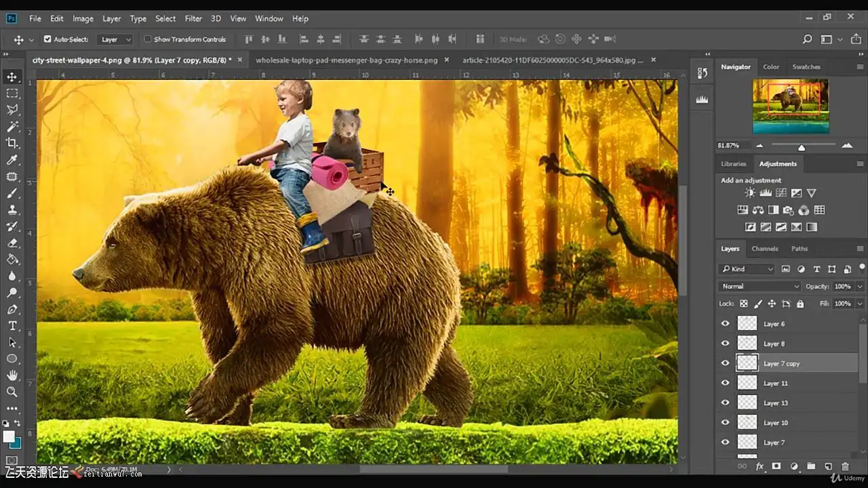
Task: Select the Eraser tool
Action: point(12,243)
